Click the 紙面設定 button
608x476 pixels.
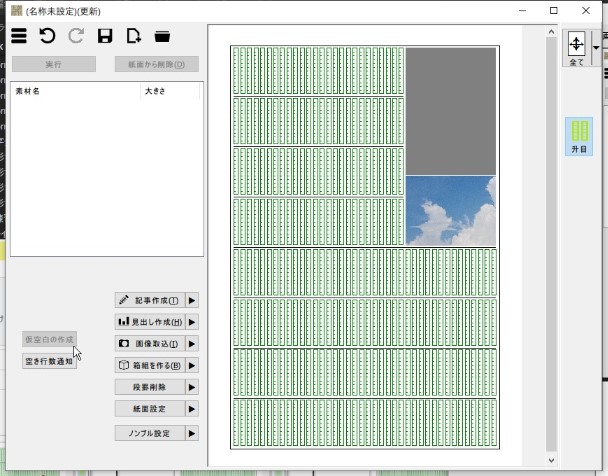coord(150,409)
